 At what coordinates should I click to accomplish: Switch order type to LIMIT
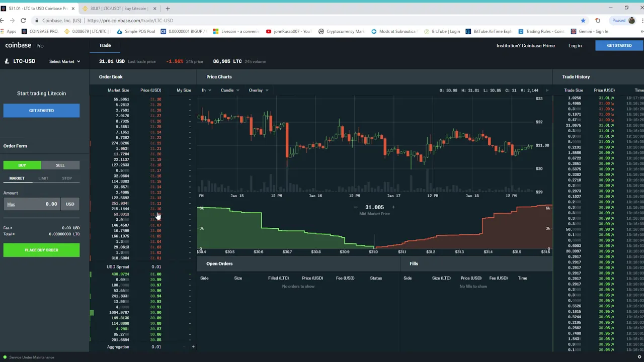pos(43,178)
